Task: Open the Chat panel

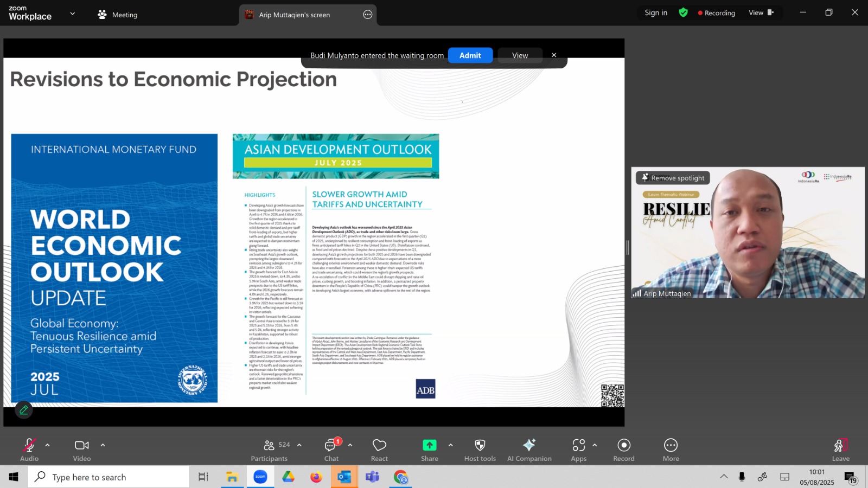Action: [x=331, y=450]
